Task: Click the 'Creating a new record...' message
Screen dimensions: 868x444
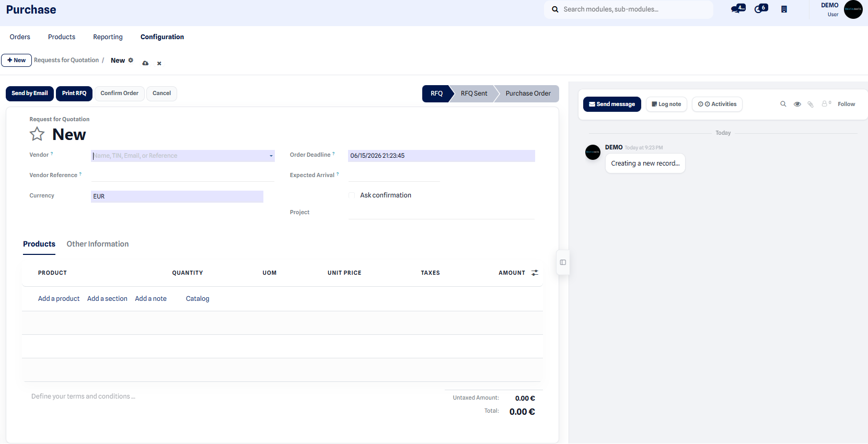Action: 645,163
